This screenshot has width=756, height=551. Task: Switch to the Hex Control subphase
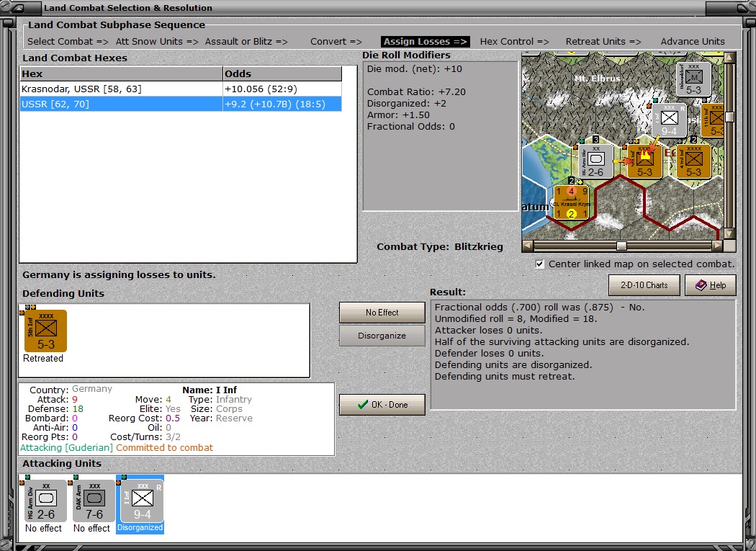(514, 41)
